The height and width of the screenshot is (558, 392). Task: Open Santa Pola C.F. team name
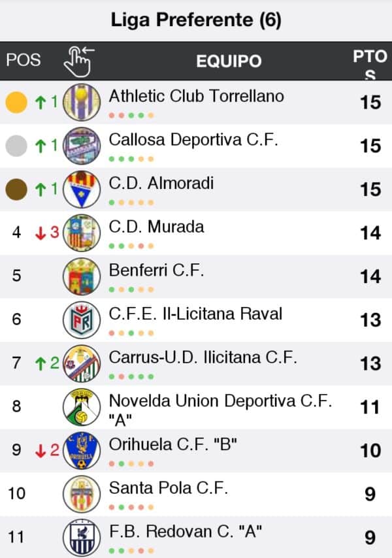pyautogui.click(x=169, y=488)
